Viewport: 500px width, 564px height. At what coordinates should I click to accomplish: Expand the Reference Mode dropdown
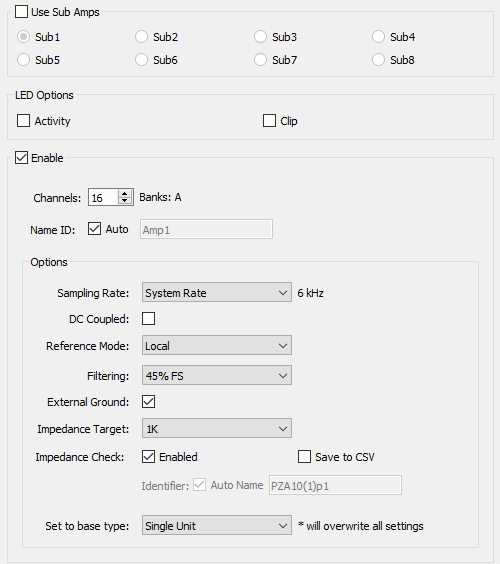217,346
